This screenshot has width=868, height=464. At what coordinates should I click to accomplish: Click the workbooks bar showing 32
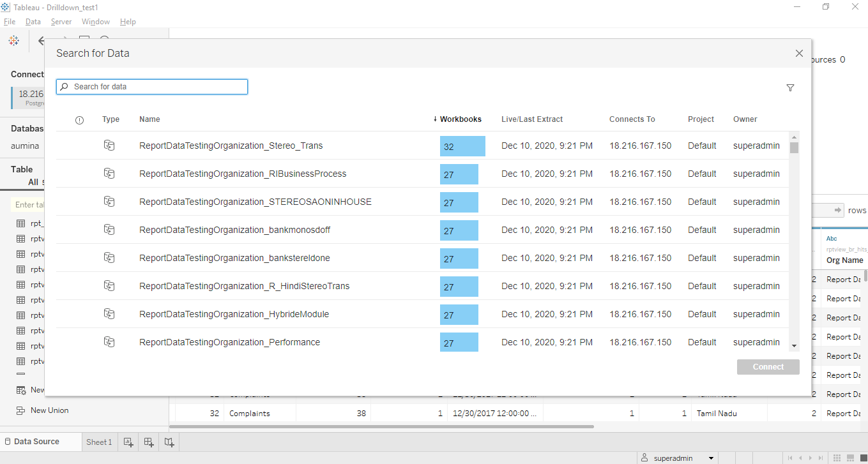462,146
